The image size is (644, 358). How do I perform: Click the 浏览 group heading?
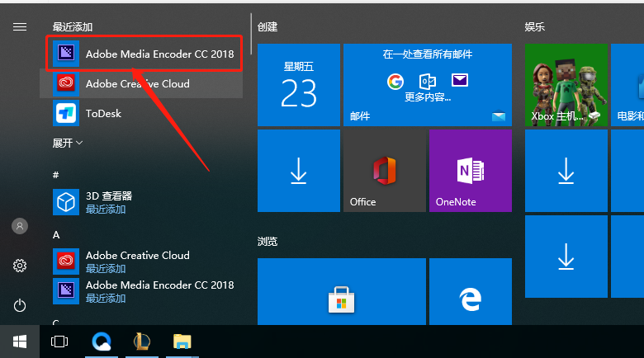(268, 242)
